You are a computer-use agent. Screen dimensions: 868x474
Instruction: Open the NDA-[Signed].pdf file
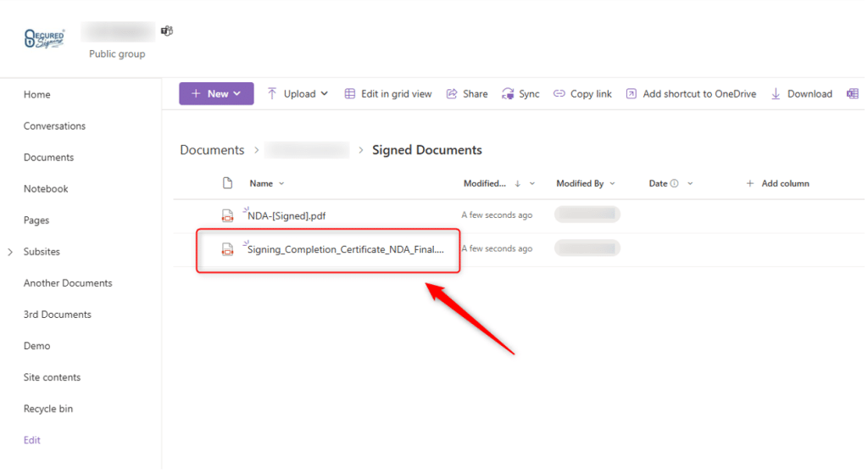[x=287, y=216]
